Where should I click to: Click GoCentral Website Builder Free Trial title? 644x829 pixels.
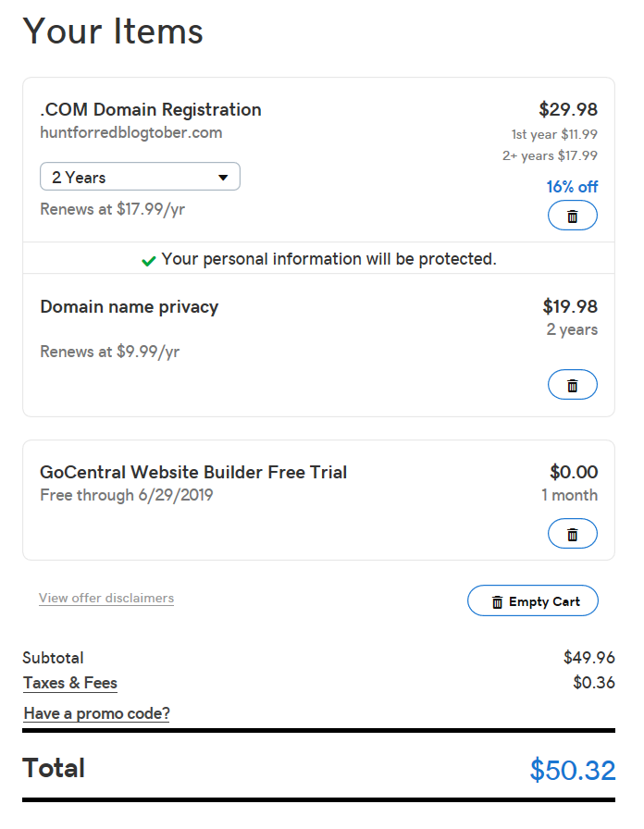pyautogui.click(x=193, y=472)
